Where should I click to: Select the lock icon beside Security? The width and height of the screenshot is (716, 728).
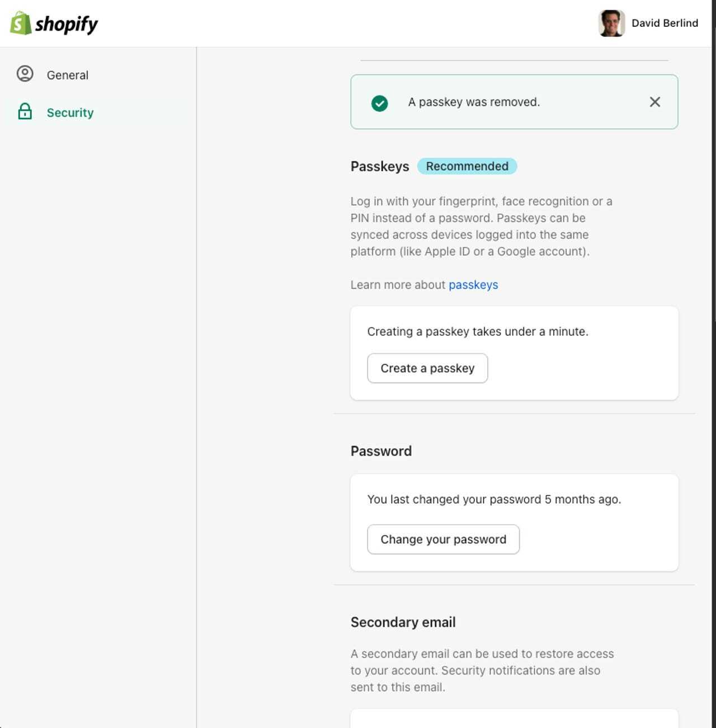tap(25, 112)
